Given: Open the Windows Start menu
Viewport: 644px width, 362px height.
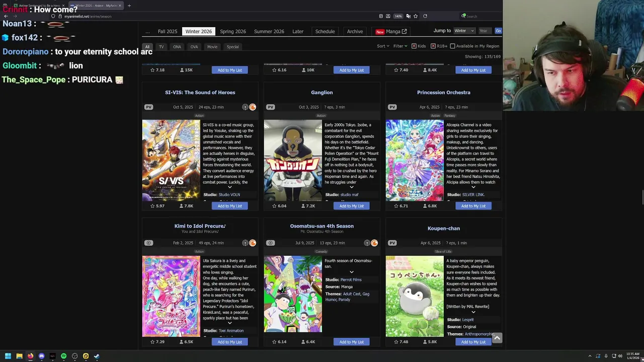Looking at the screenshot, I should (8, 356).
